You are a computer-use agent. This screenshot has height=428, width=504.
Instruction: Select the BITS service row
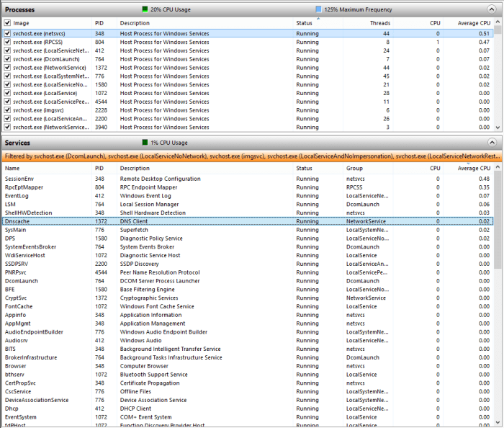pyautogui.click(x=248, y=349)
